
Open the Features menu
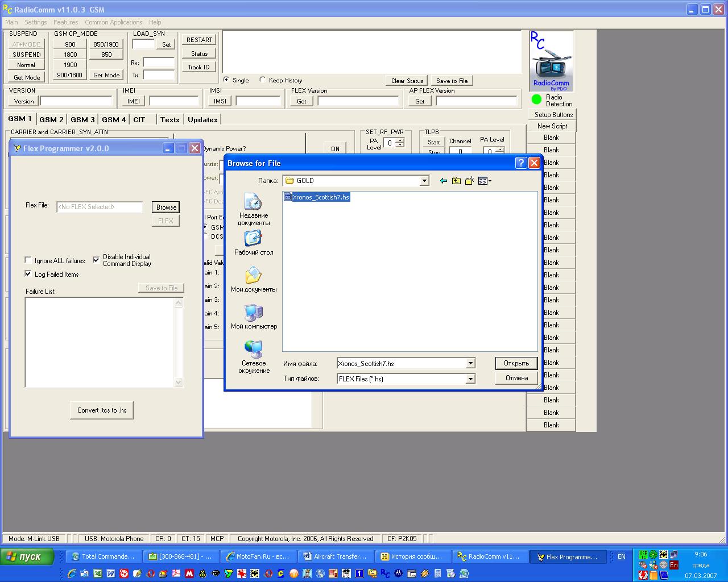click(x=65, y=22)
